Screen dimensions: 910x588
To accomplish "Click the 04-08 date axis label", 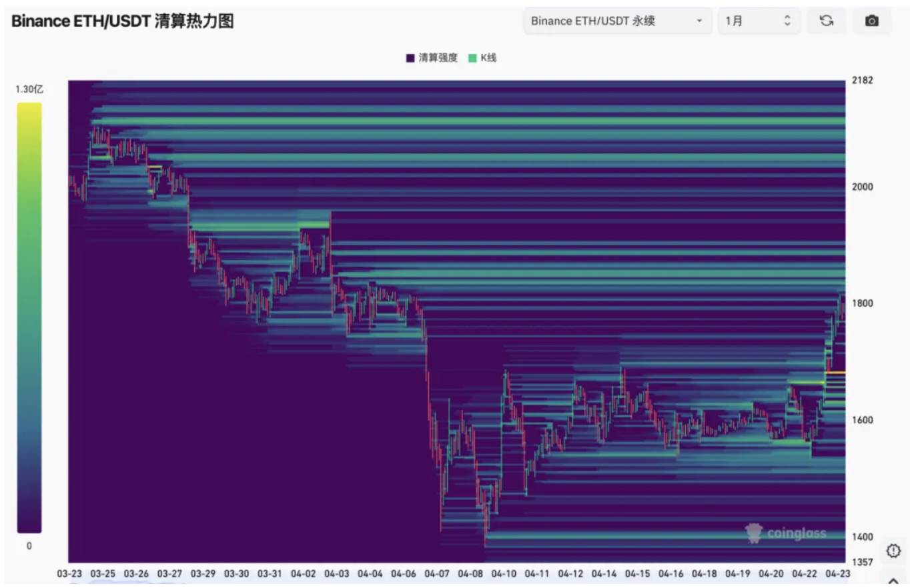I will click(470, 574).
